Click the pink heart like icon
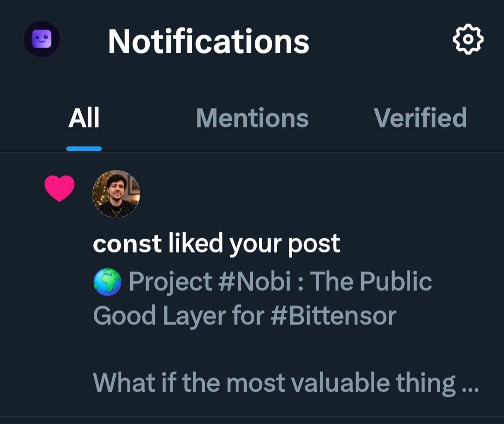504x424 pixels. pos(59,188)
